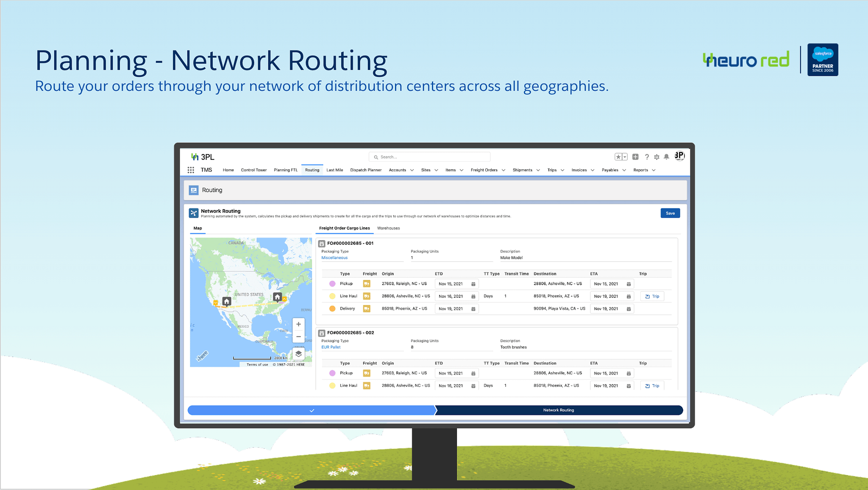868x490 pixels.
Task: Go to the Home tab
Action: coord(228,170)
